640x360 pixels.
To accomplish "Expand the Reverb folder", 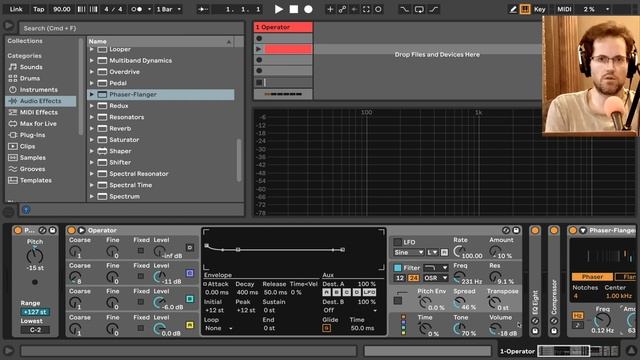I will [x=92, y=129].
